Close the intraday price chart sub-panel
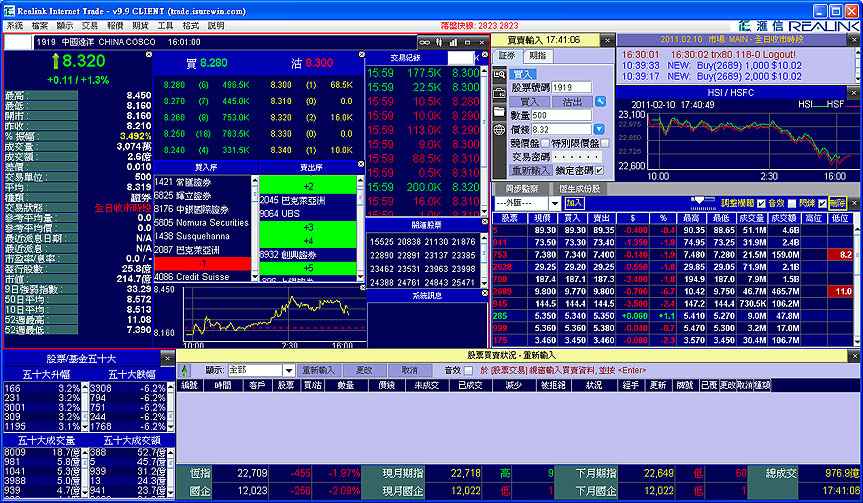Image resolution: width=863 pixels, height=503 pixels. click(362, 287)
